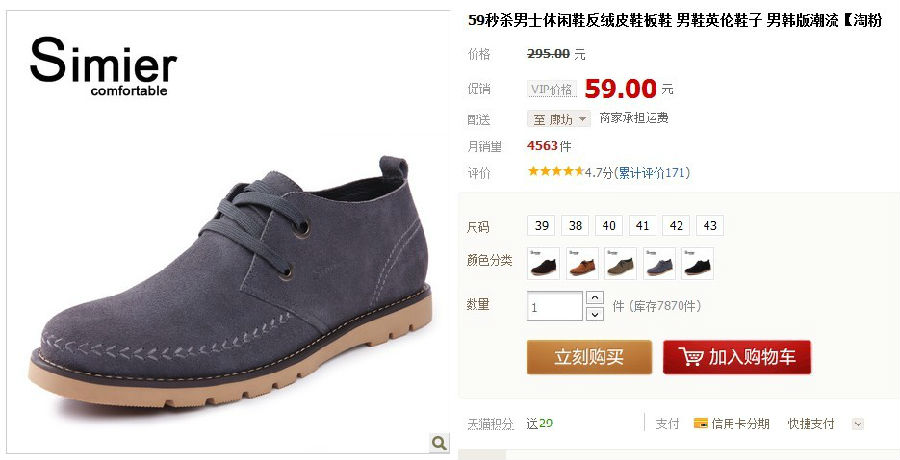
Task: Choose the orange-brown shoe color swatch
Action: pos(582,264)
